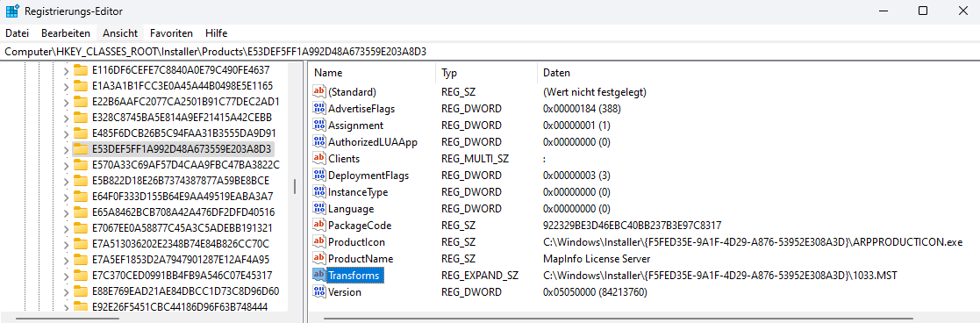Expand key E1A3A1B1FCC3E0A45A44B0498E5E1165
Screen dimensions: 980x323
(66, 86)
